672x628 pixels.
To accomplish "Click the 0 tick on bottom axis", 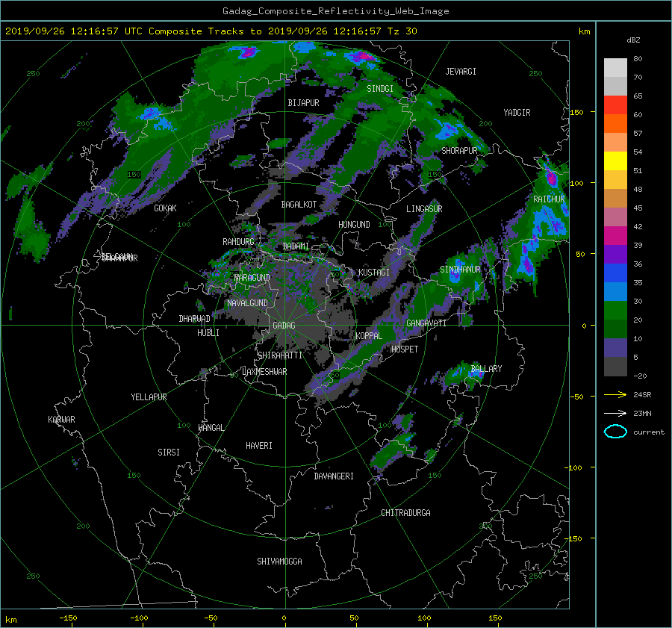I will pos(284,618).
